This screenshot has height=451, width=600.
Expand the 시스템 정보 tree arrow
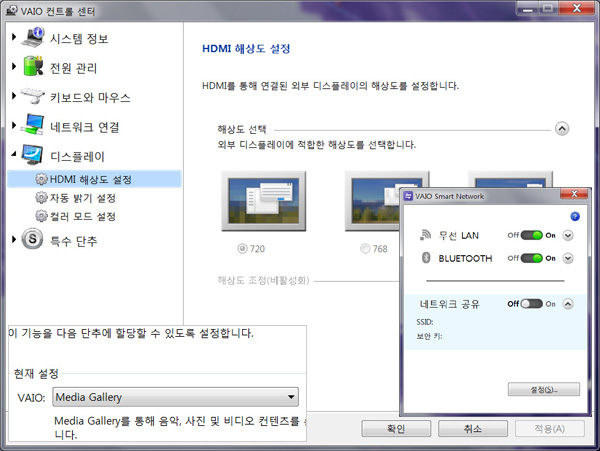tap(14, 37)
